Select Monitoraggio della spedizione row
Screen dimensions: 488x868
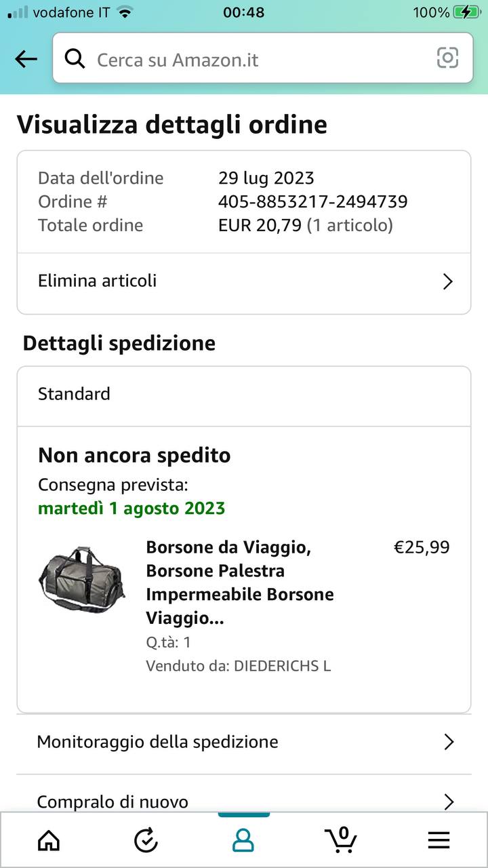(x=203, y=742)
